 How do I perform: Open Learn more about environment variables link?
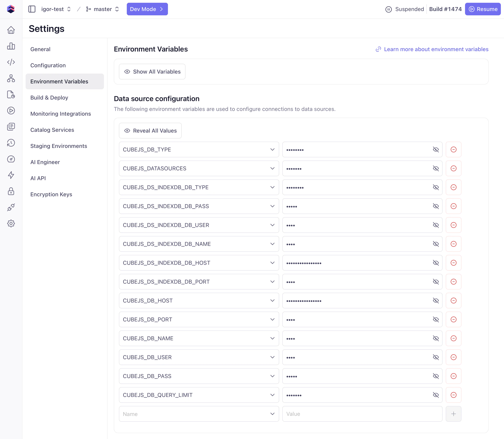point(436,49)
